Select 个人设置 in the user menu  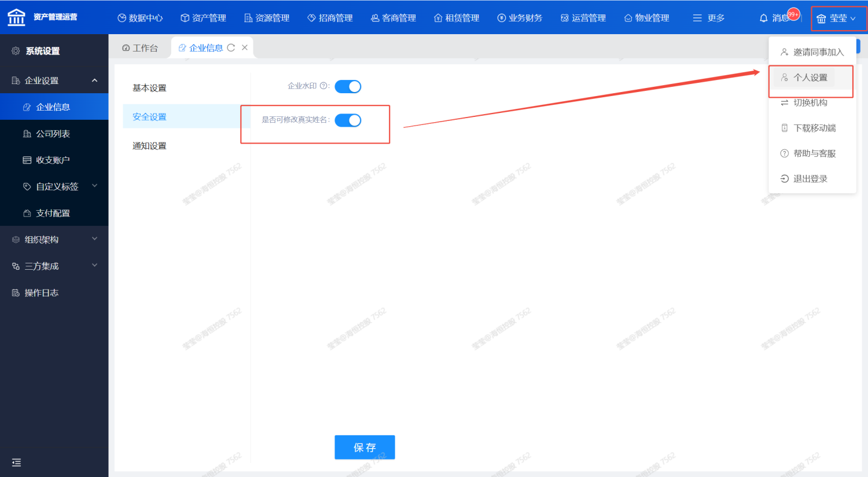coord(810,78)
